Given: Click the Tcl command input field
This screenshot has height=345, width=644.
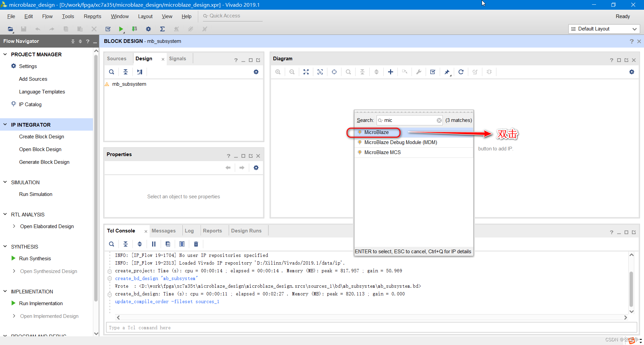Looking at the screenshot, I should pyautogui.click(x=371, y=328).
